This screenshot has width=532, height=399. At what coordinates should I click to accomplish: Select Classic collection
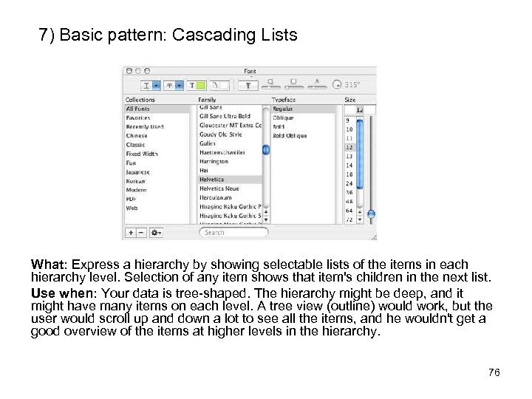(x=157, y=145)
